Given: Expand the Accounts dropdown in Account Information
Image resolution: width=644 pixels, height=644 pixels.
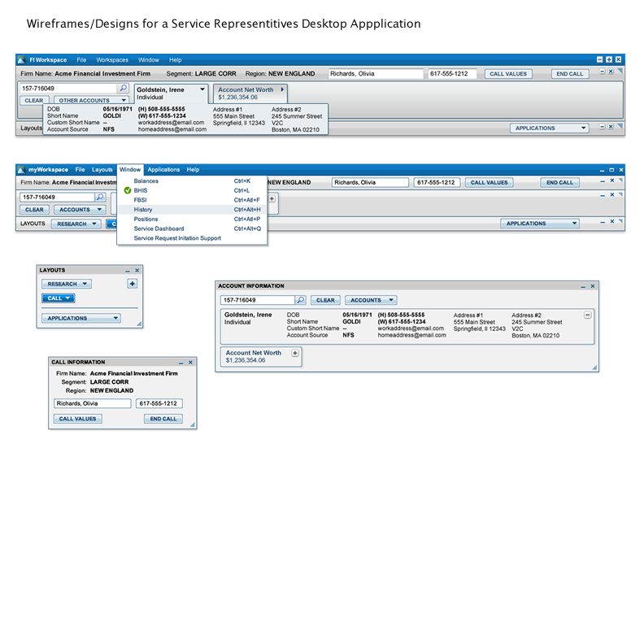Looking at the screenshot, I should pos(370,300).
